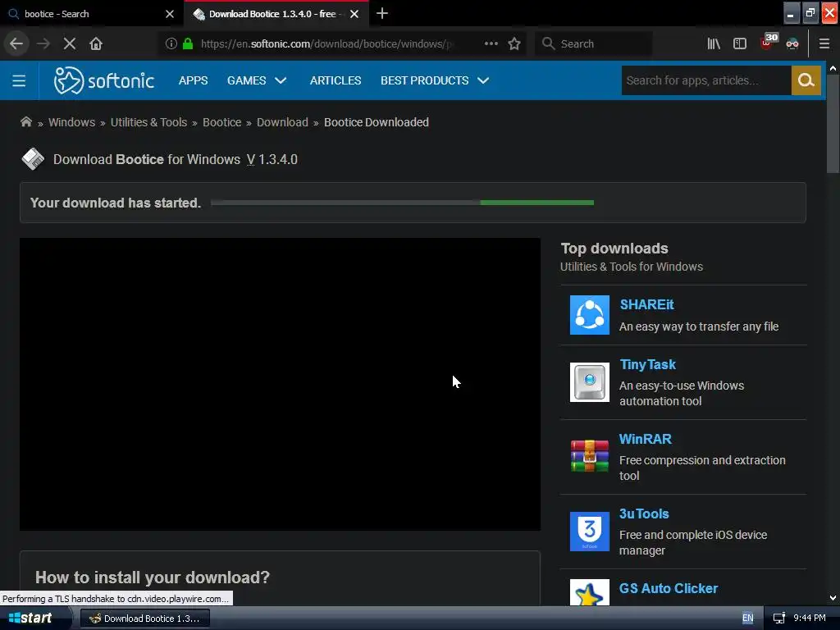Open the GS Auto Clicker link
The height and width of the screenshot is (630, 840).
click(668, 588)
